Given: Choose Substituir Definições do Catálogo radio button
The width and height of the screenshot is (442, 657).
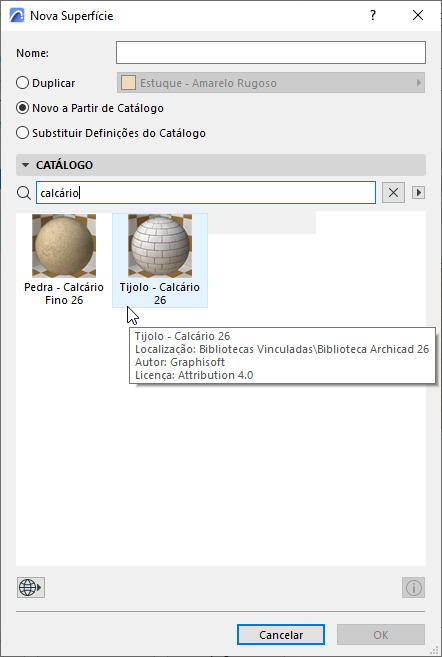Looking at the screenshot, I should [22, 133].
